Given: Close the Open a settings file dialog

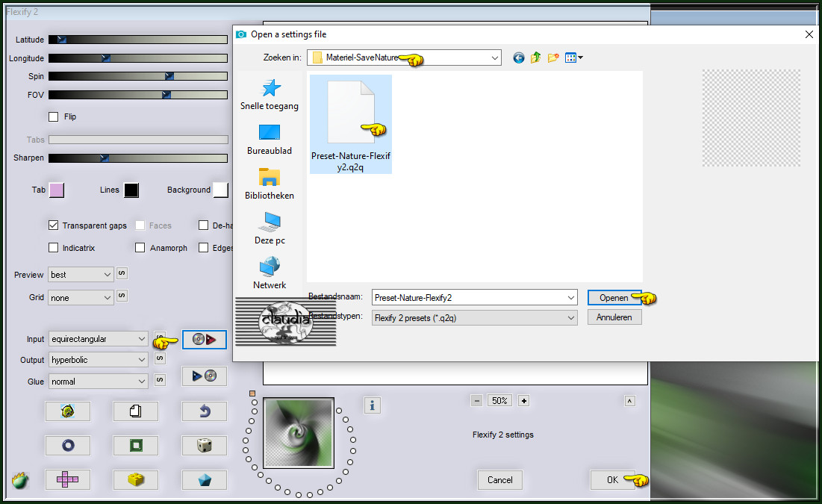Looking at the screenshot, I should tap(809, 34).
